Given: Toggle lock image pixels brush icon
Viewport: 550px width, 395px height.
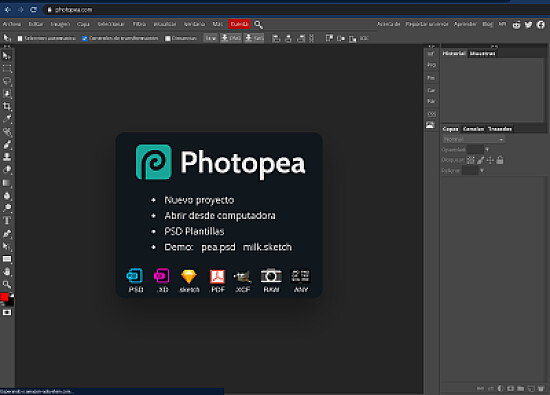Looking at the screenshot, I should pyautogui.click(x=481, y=160).
